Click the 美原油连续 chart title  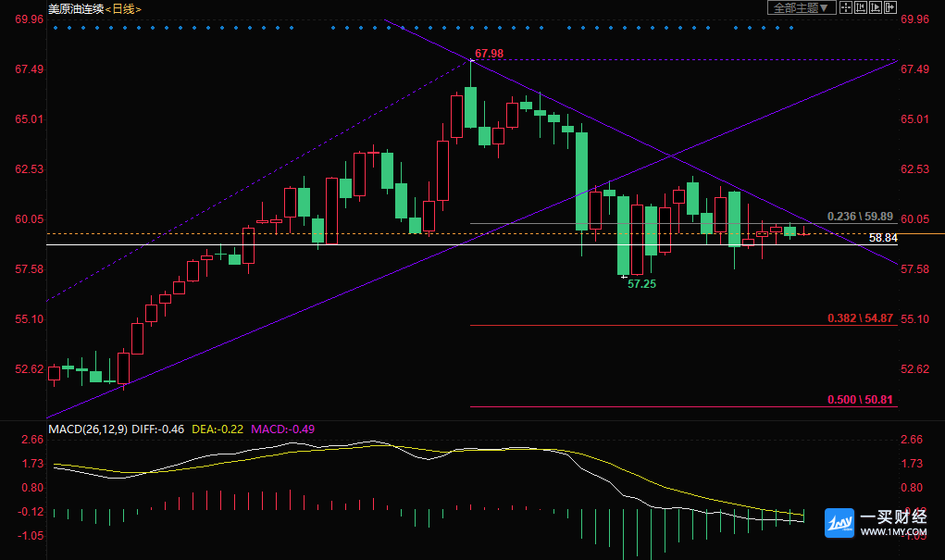(76, 9)
